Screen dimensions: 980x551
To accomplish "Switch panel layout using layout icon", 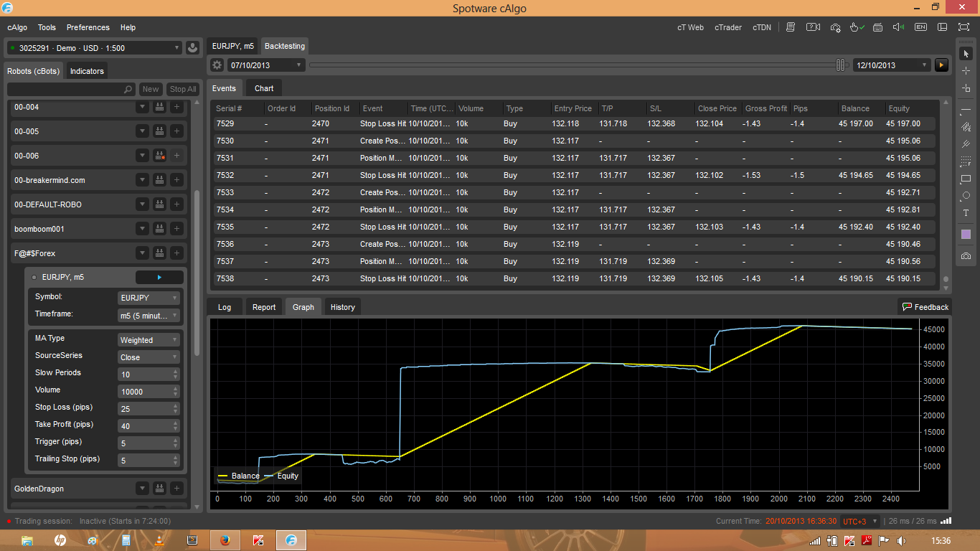I will [942, 27].
